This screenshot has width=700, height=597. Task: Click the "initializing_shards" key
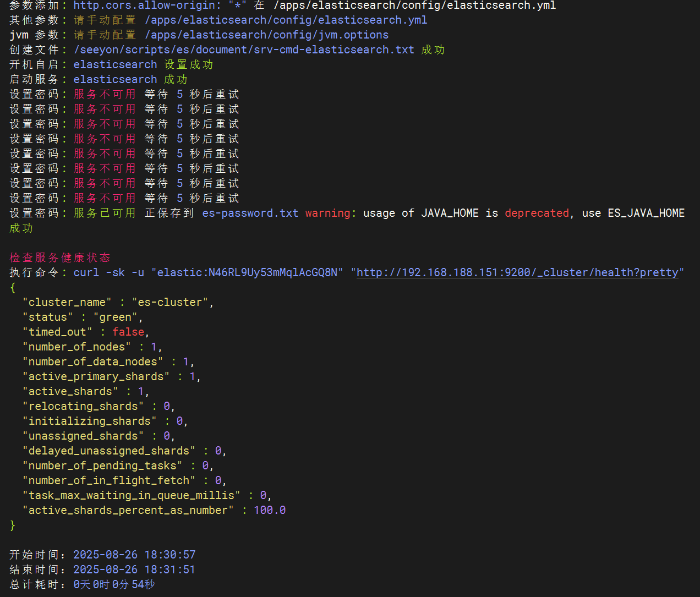tap(90, 421)
